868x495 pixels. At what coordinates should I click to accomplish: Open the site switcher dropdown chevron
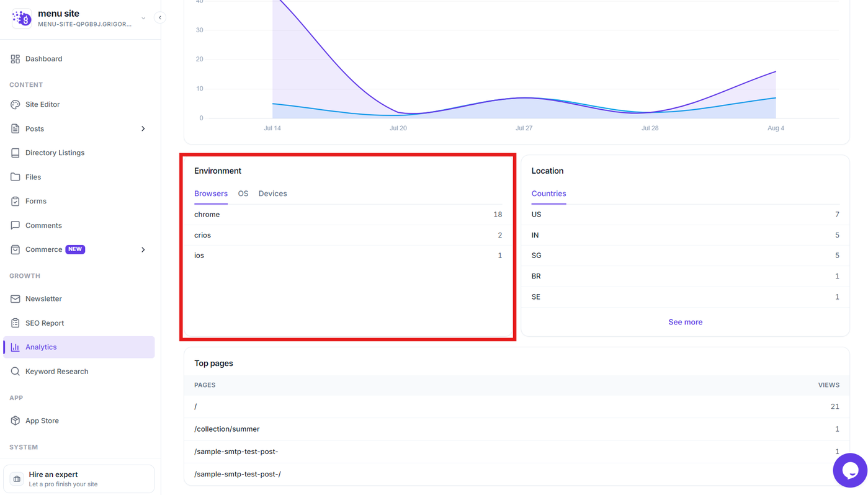click(143, 18)
